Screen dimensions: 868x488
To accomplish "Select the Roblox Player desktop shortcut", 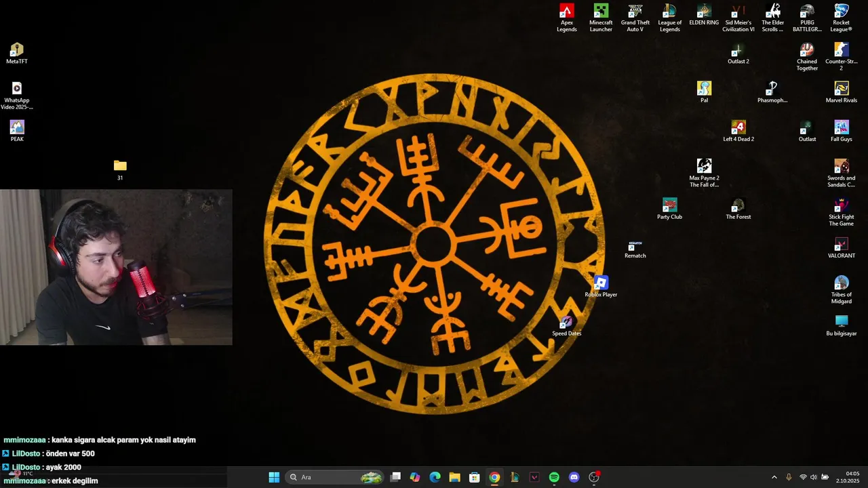I will [601, 287].
